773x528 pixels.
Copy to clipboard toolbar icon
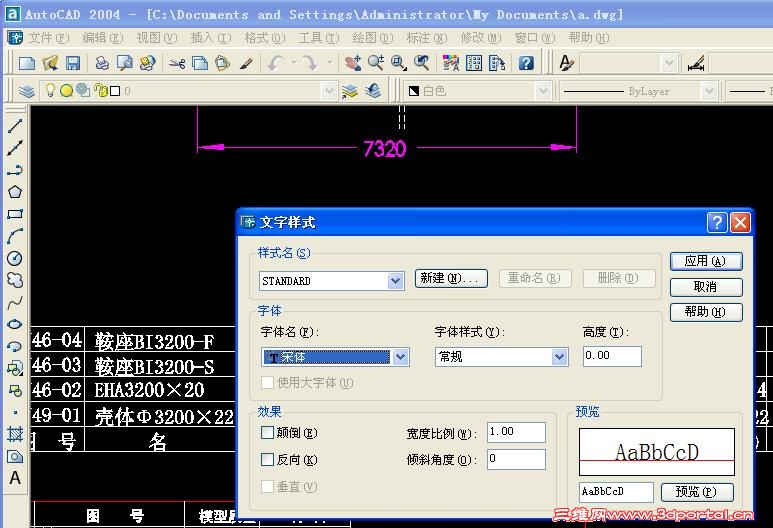(x=200, y=63)
